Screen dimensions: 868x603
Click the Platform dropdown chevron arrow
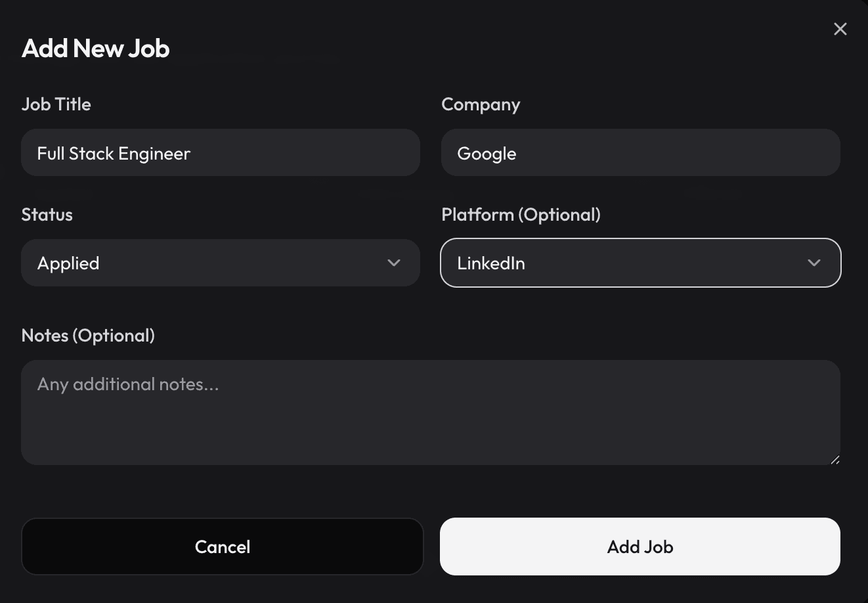point(814,263)
